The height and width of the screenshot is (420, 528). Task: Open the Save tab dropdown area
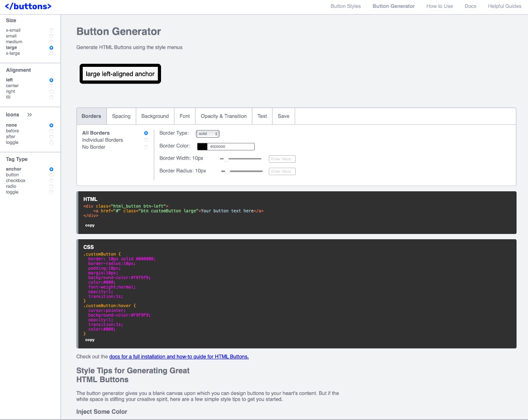point(283,116)
